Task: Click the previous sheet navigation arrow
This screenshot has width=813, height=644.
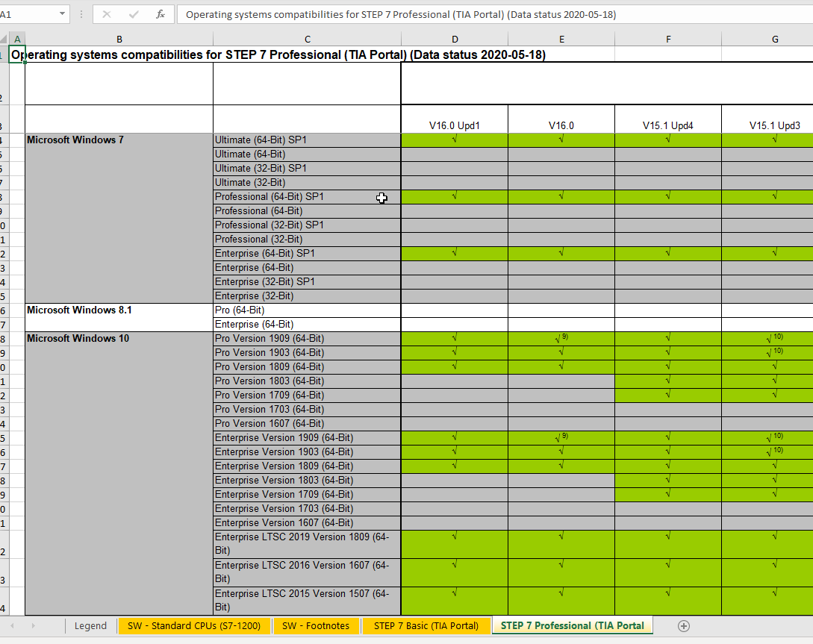Action: tap(12, 626)
